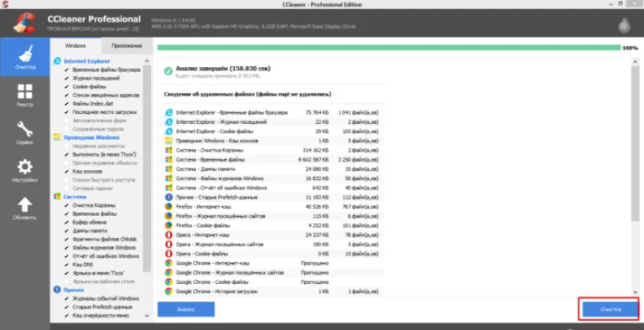Click the options tree vertical scrollbar
The height and width of the screenshot is (330, 644).
pos(147,168)
